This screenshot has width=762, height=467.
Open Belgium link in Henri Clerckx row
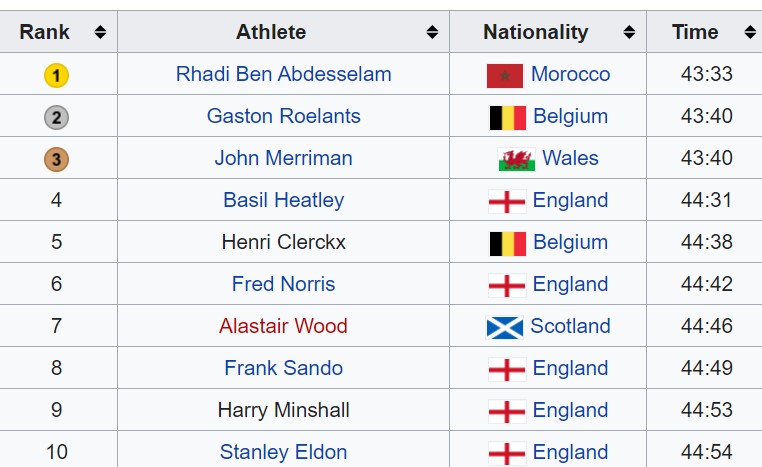571,242
